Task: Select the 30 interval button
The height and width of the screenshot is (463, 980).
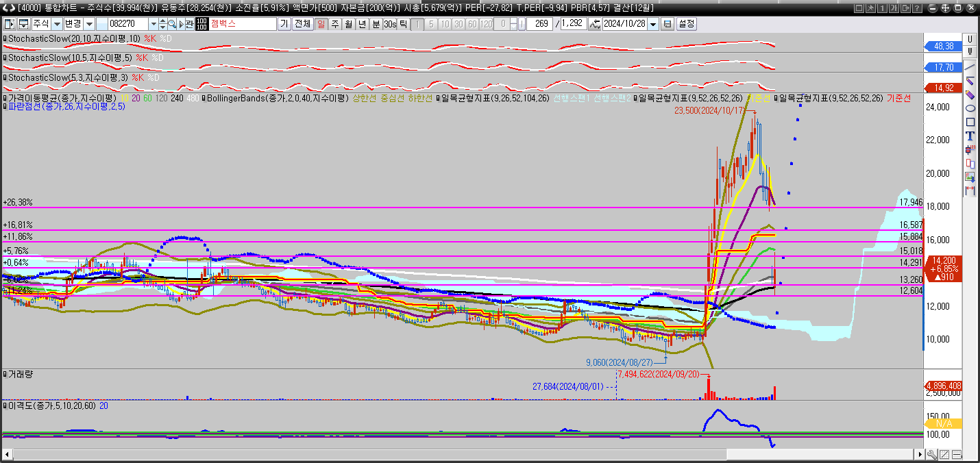Action: tap(458, 24)
